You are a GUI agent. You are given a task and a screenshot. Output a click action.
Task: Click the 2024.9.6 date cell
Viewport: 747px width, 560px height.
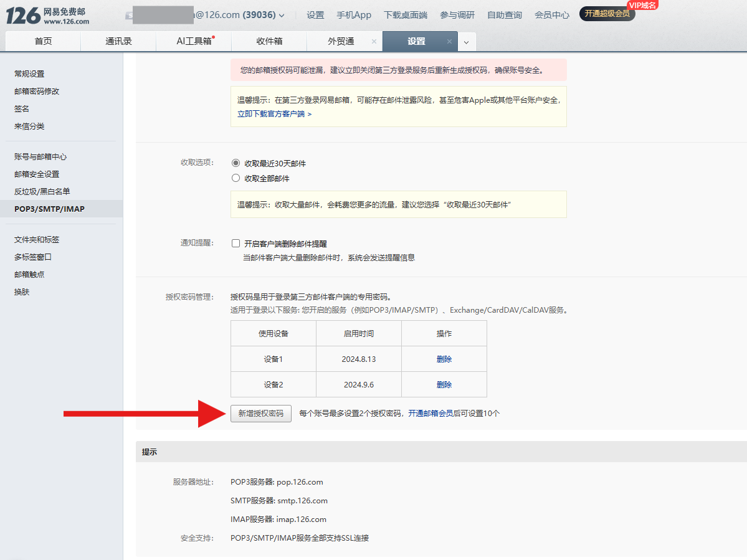coord(359,384)
